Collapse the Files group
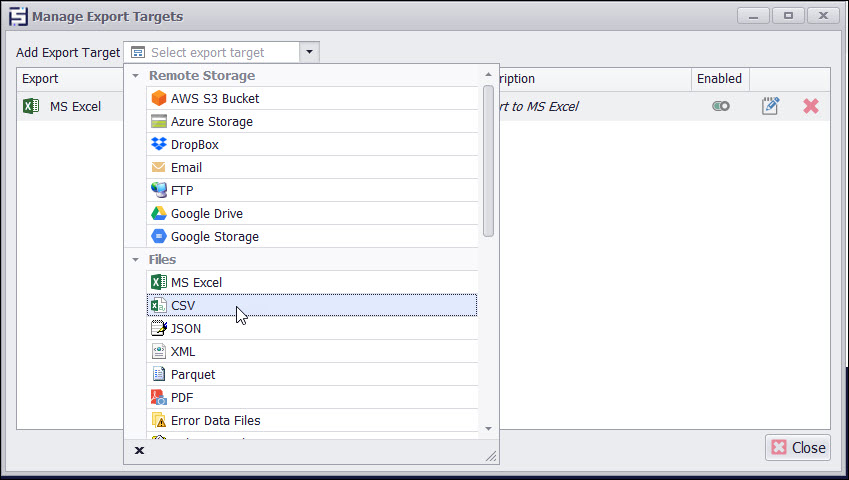This screenshot has width=849, height=480. coord(136,260)
